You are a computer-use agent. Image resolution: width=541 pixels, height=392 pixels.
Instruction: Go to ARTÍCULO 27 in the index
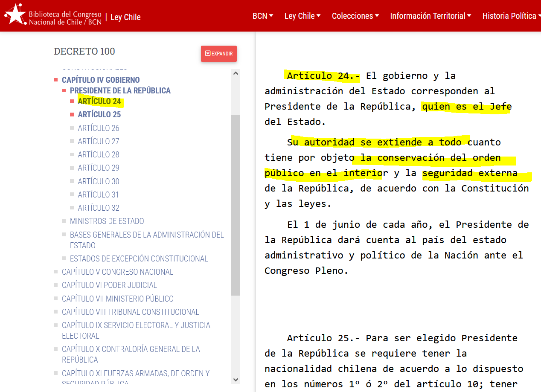(x=99, y=141)
